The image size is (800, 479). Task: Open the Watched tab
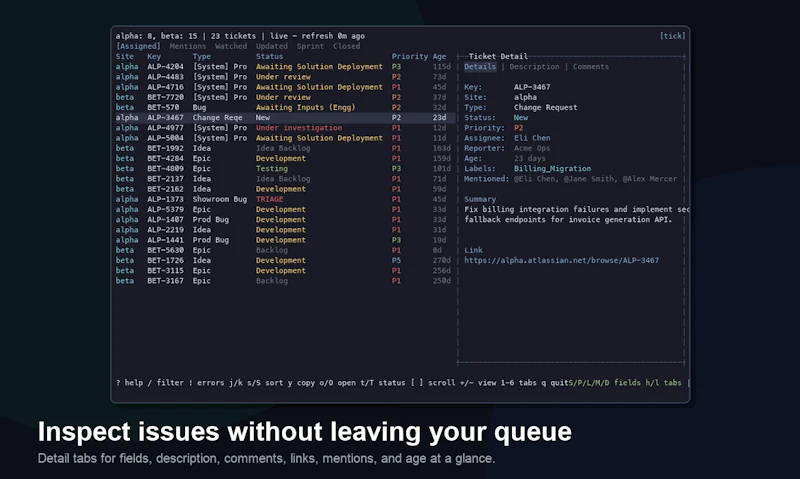click(x=231, y=46)
